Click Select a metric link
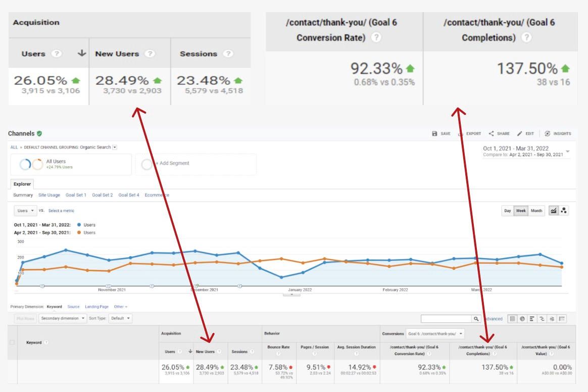The image size is (588, 392). tap(61, 211)
